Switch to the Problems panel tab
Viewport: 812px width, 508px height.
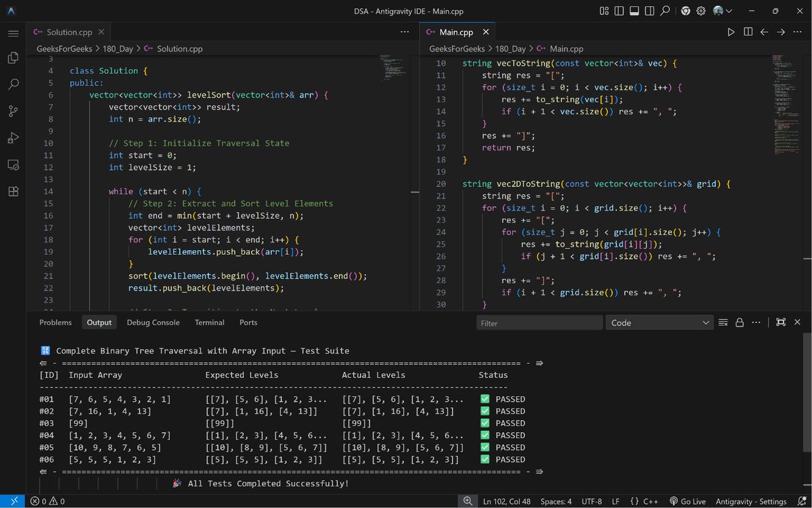(x=55, y=322)
